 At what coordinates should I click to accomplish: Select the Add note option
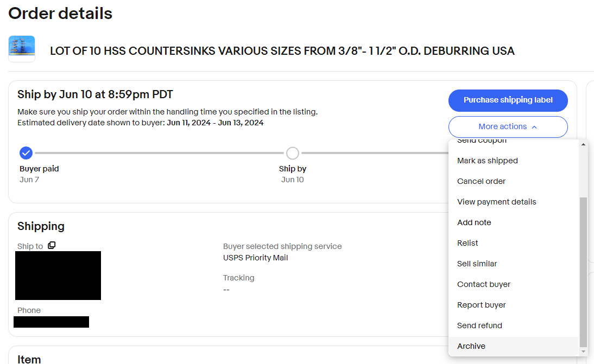click(474, 222)
